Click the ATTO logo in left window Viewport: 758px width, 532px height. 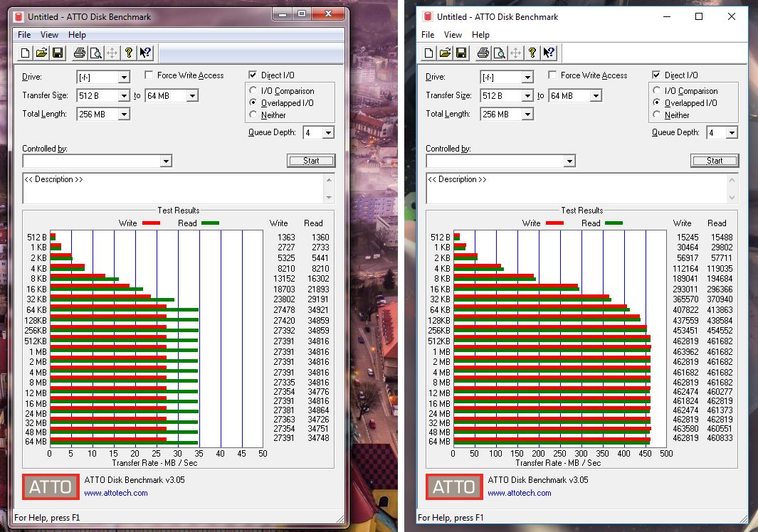coord(51,486)
